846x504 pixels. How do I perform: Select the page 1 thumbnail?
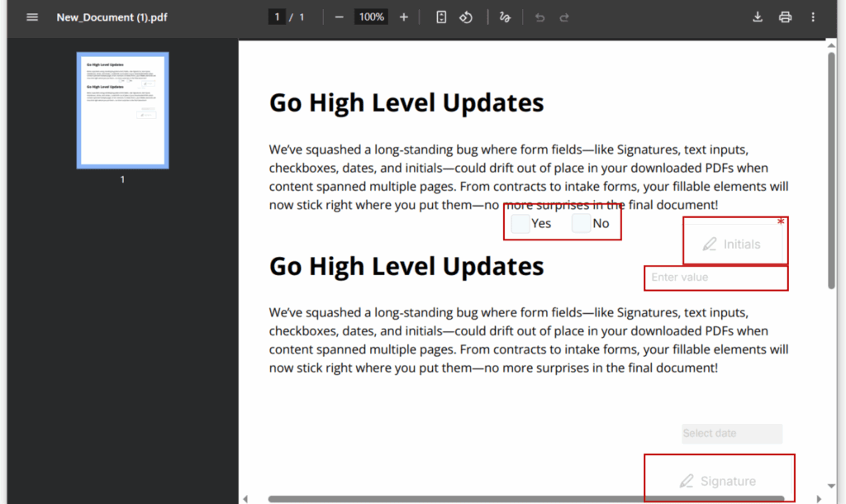[122, 111]
